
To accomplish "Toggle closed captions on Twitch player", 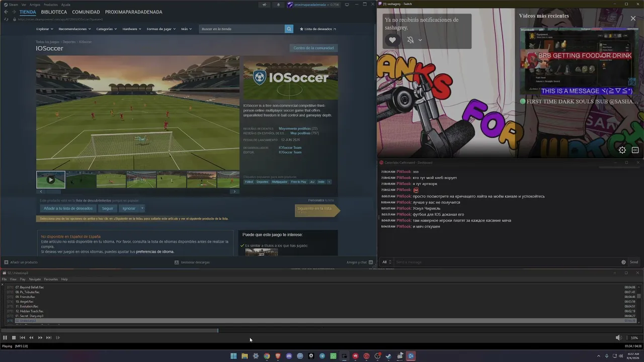I will [x=635, y=150].
